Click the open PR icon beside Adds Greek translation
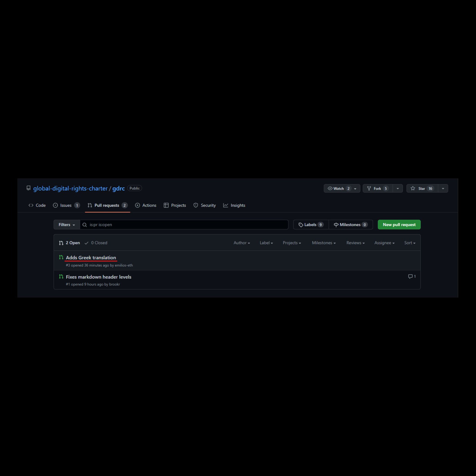 [61, 257]
